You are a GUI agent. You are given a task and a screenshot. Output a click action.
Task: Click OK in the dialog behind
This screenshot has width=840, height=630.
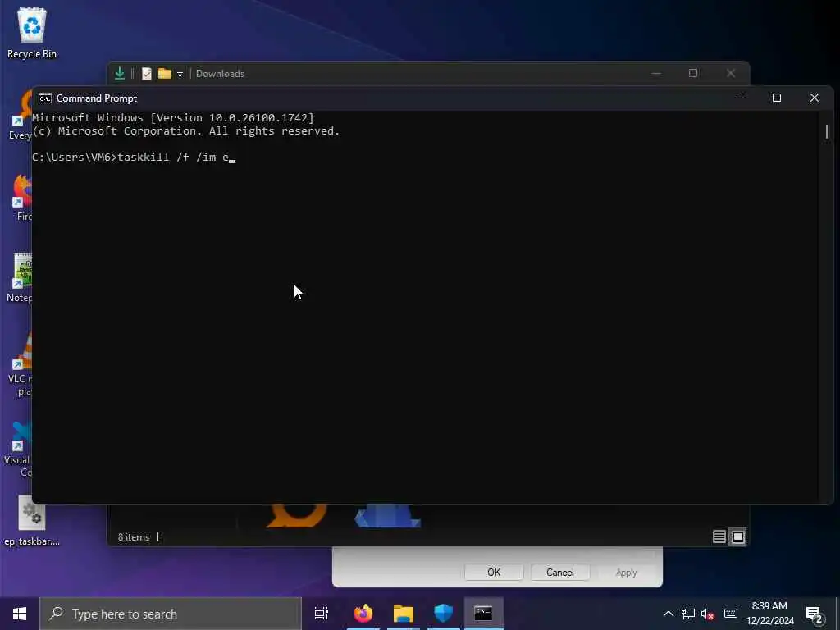493,572
